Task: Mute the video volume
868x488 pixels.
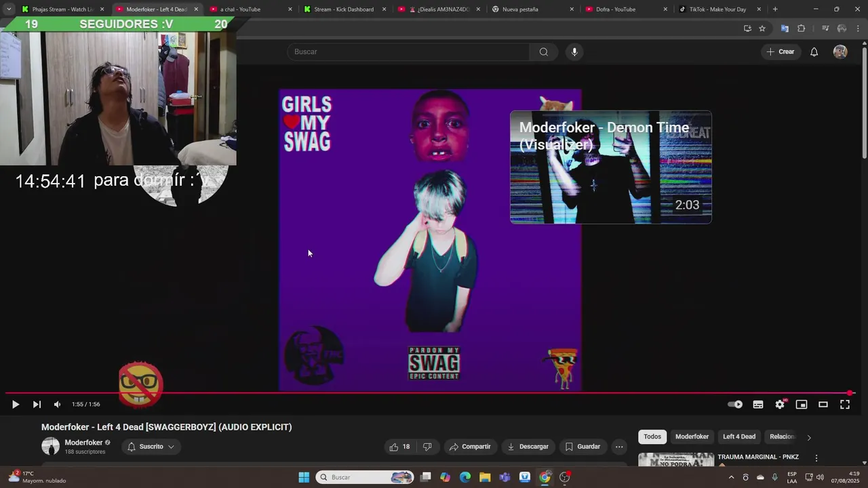Action: tap(57, 405)
